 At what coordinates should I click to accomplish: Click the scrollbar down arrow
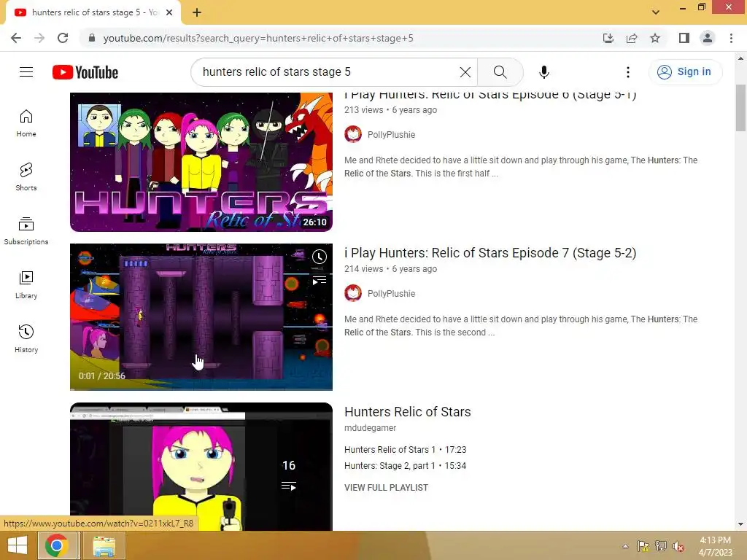740,524
